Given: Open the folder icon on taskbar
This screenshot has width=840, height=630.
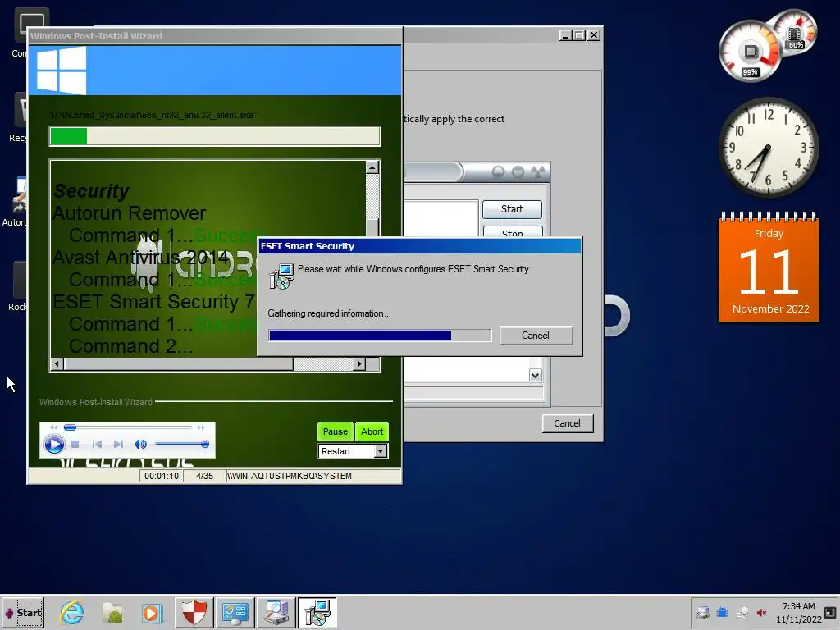Looking at the screenshot, I should click(x=112, y=612).
